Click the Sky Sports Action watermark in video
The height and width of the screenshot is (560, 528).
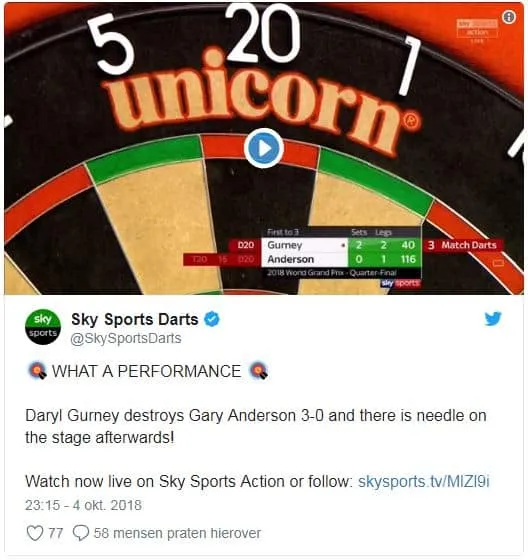coord(478,31)
